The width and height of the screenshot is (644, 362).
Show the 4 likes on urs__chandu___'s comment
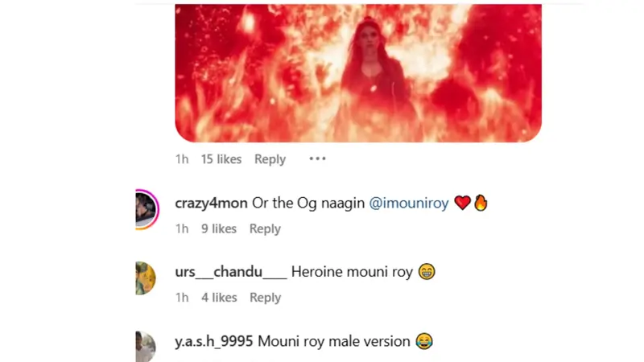point(218,298)
